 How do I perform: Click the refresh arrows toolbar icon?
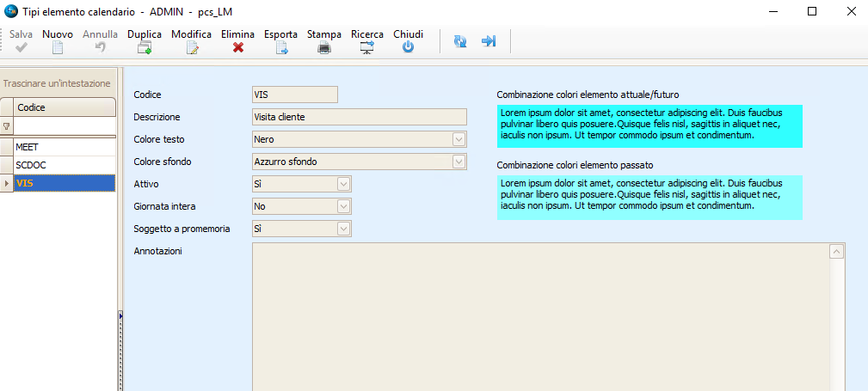tap(460, 41)
